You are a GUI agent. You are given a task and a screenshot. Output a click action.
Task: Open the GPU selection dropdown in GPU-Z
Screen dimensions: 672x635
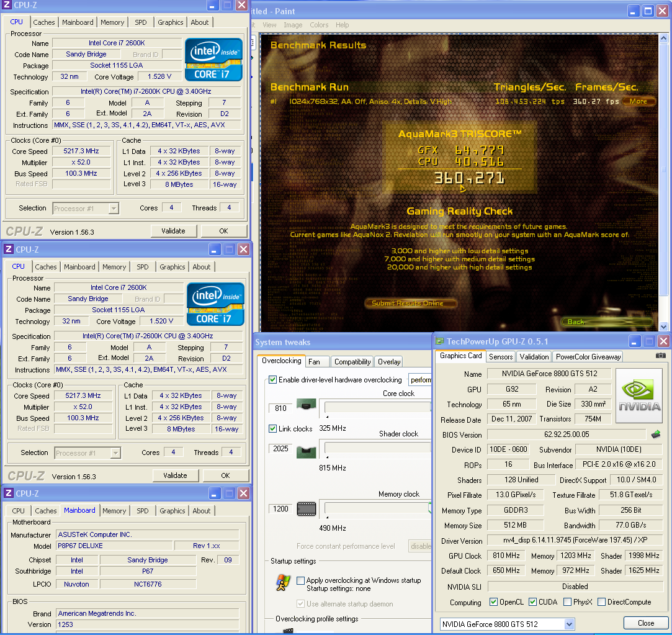click(569, 624)
